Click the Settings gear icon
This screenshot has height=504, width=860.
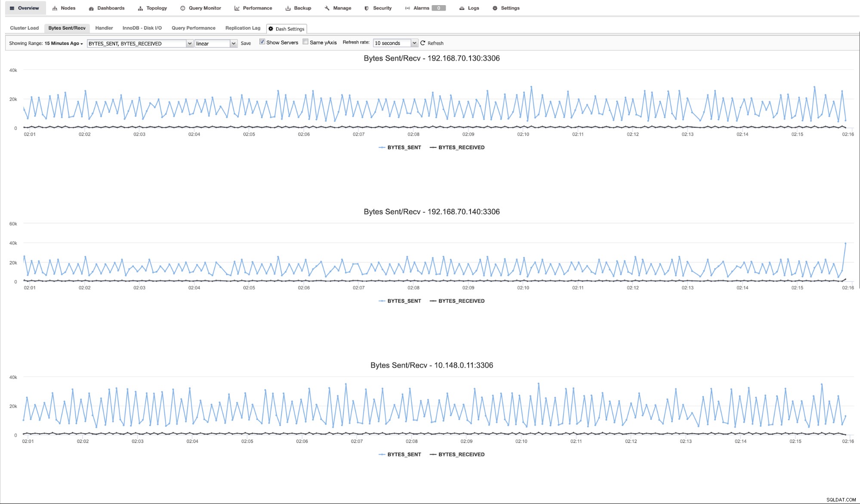(x=495, y=8)
